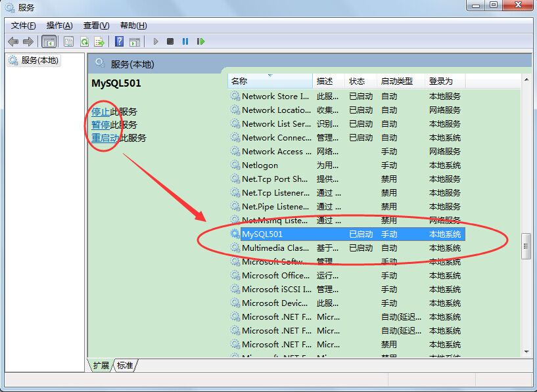Click the 服务(本地) tree node icon
The height and width of the screenshot is (392, 537).
[x=13, y=60]
